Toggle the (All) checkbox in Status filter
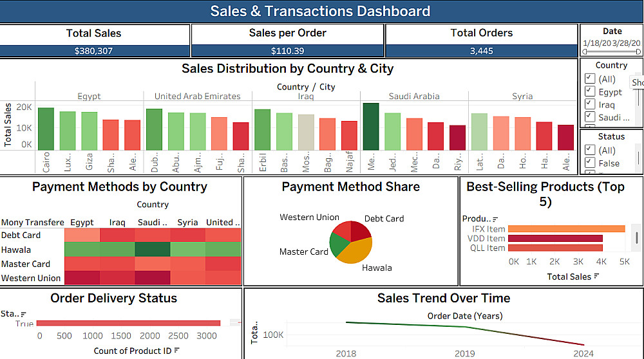Screen dimensions: 644x359 [x=590, y=150]
